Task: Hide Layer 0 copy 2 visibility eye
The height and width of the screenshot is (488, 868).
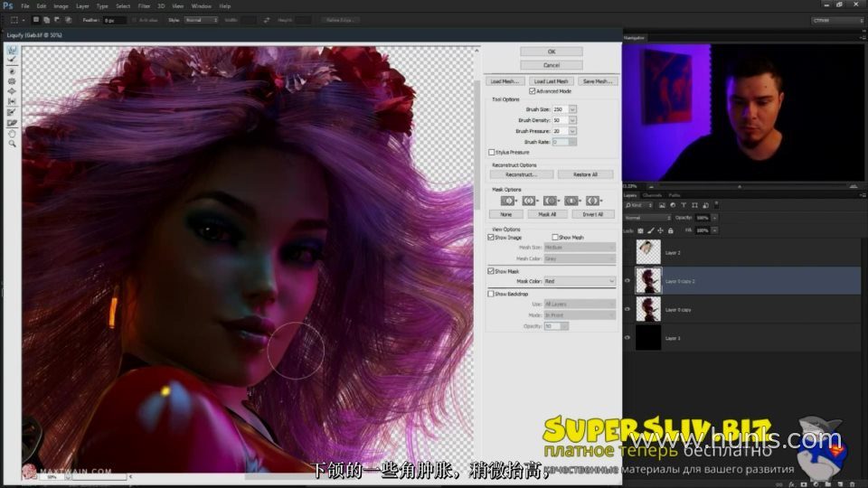Action: click(627, 281)
